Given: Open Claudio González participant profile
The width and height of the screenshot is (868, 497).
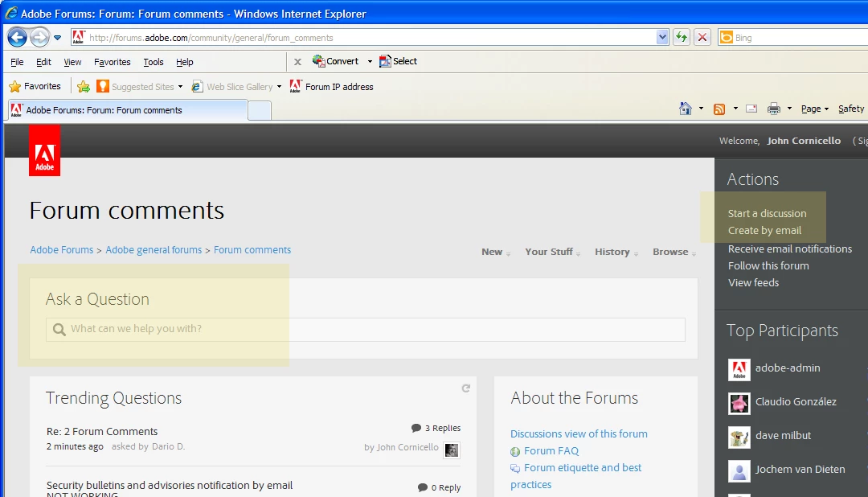Looking at the screenshot, I should coord(796,401).
